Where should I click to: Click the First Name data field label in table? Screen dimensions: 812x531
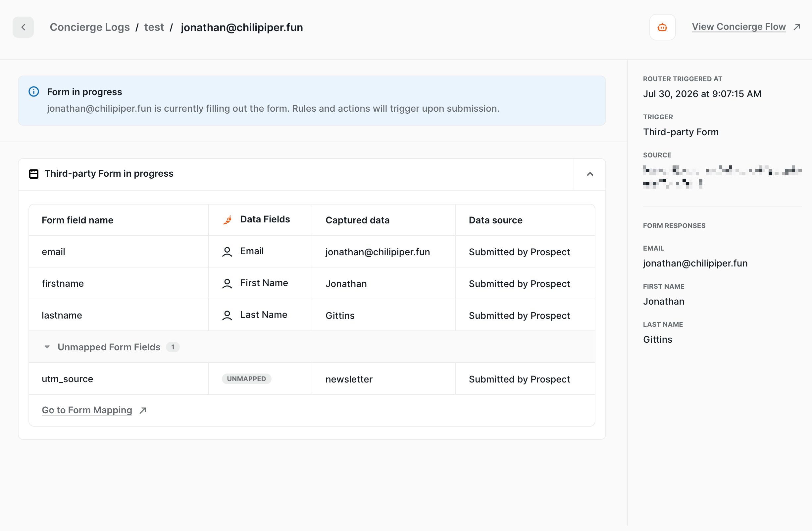click(x=264, y=283)
